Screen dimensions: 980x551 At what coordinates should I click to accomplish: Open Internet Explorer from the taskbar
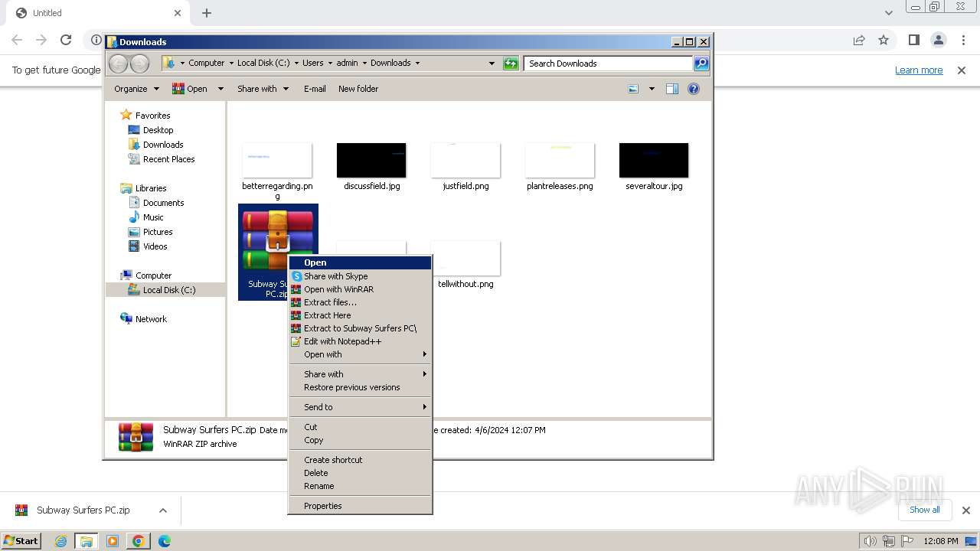coord(61,541)
